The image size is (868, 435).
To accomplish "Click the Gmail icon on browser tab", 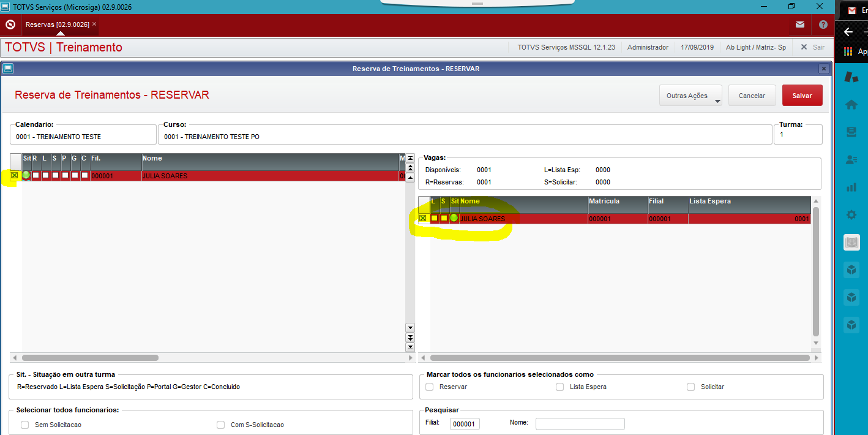I will click(x=851, y=10).
